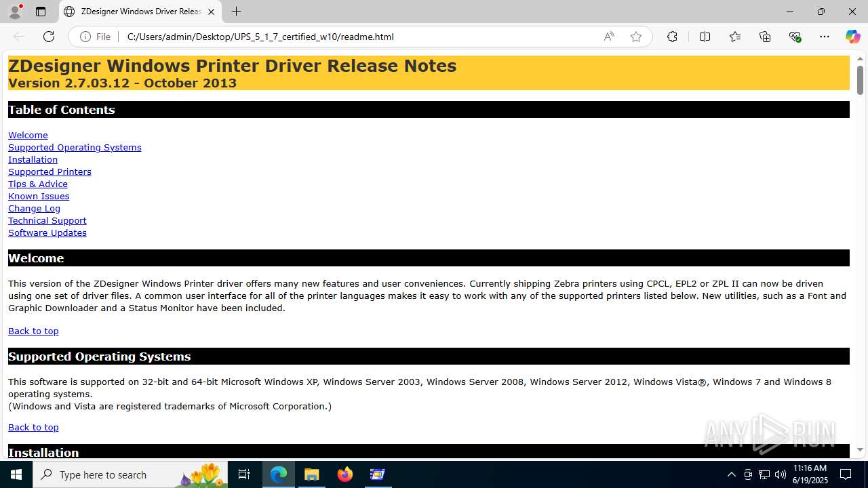868x488 pixels.
Task: Click Back to top under the Welcome paragraph
Action: (33, 331)
